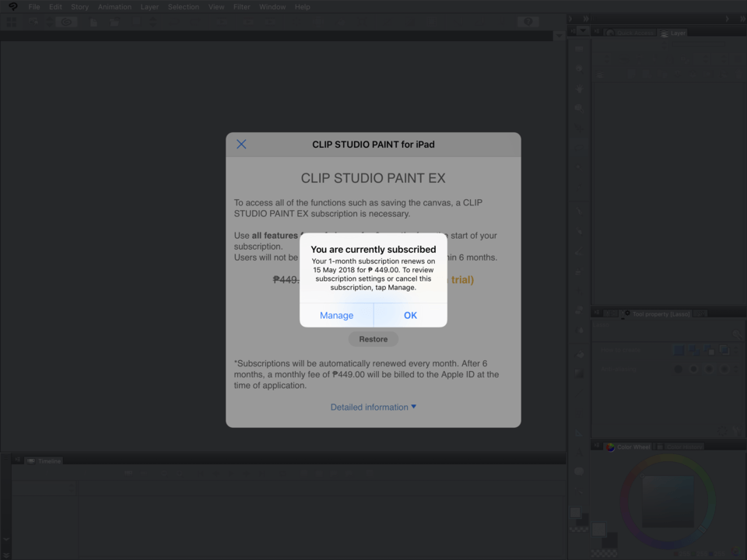Create a new file from command bar
Image resolution: width=747 pixels, height=560 pixels.
click(x=93, y=22)
